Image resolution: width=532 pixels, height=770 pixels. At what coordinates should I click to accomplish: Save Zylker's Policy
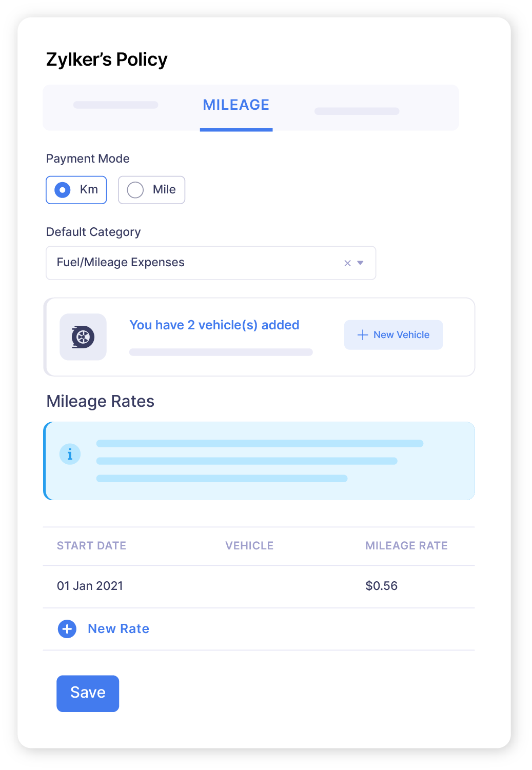coord(87,693)
